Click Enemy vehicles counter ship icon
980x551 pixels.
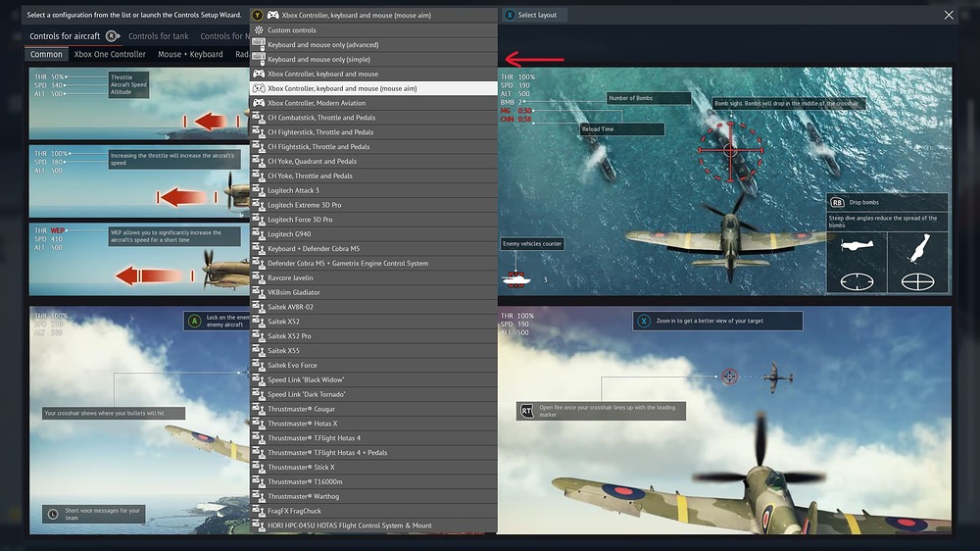pos(516,280)
